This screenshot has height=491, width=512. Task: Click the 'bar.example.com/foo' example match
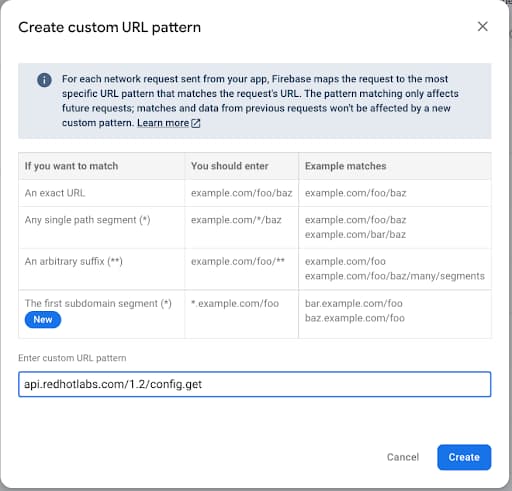(x=354, y=303)
